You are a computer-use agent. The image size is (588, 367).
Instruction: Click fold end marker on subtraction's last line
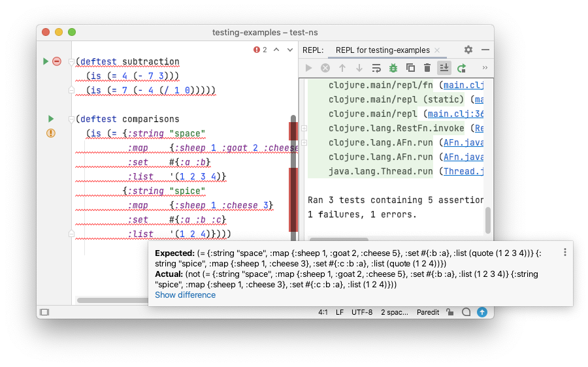(x=71, y=90)
